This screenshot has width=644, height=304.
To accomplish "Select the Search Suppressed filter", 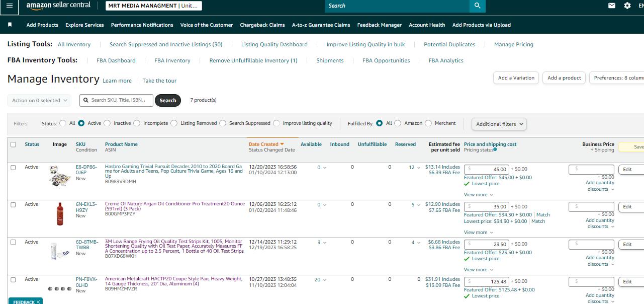I will (x=223, y=123).
